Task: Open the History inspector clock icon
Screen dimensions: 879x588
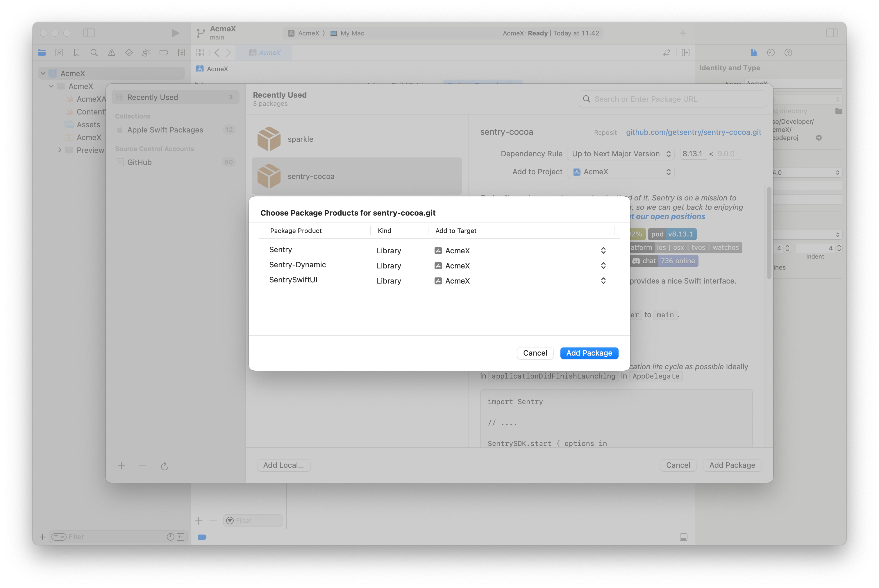Action: tap(771, 53)
